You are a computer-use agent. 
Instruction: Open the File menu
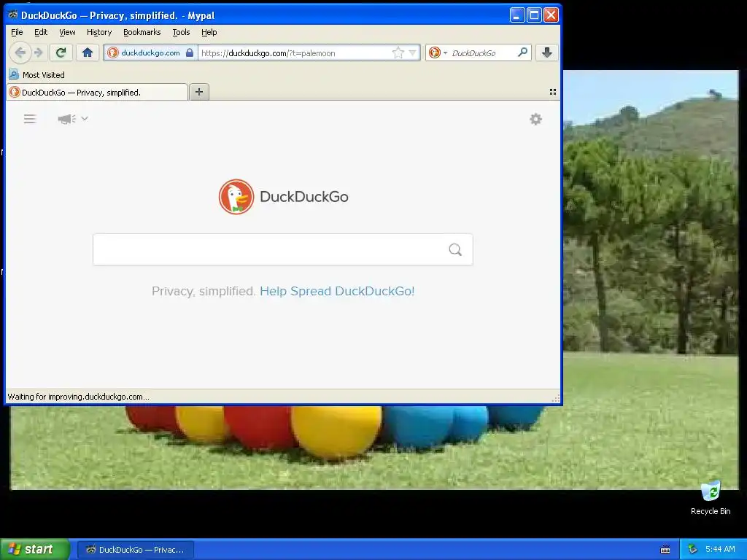coord(17,32)
